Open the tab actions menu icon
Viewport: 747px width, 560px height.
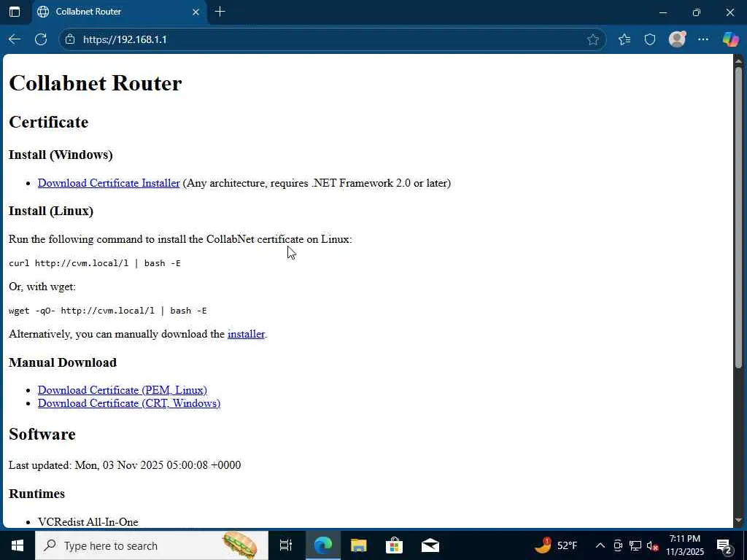15,12
